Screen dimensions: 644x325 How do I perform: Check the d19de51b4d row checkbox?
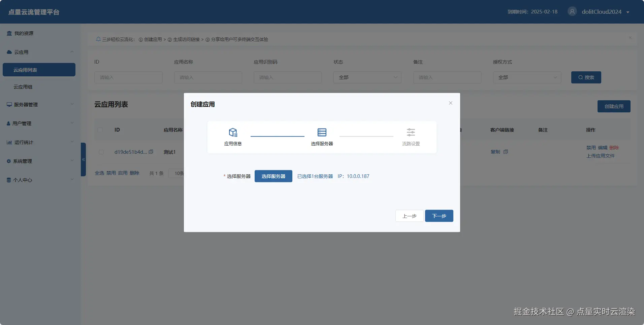[101, 152]
